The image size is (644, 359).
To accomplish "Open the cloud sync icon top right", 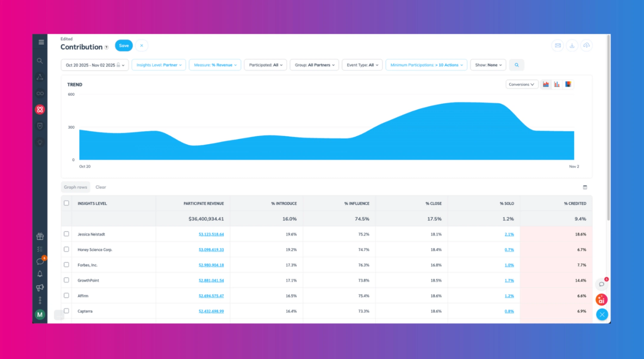I will coord(587,45).
